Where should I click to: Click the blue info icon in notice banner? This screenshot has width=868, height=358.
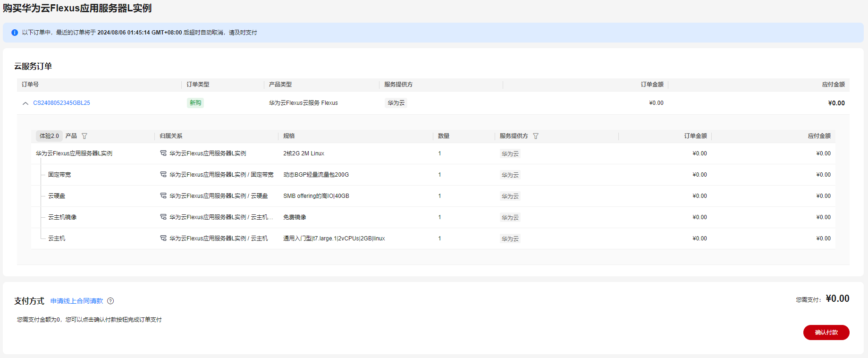15,33
